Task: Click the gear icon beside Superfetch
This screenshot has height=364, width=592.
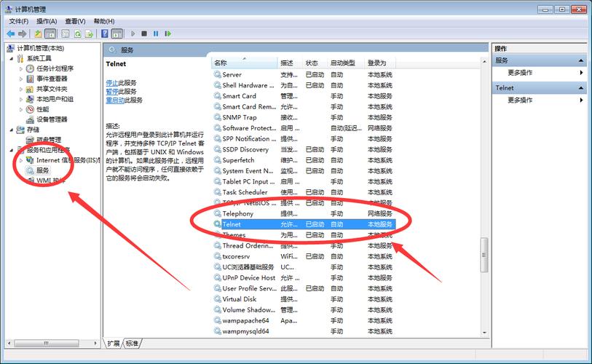Action: 218,160
